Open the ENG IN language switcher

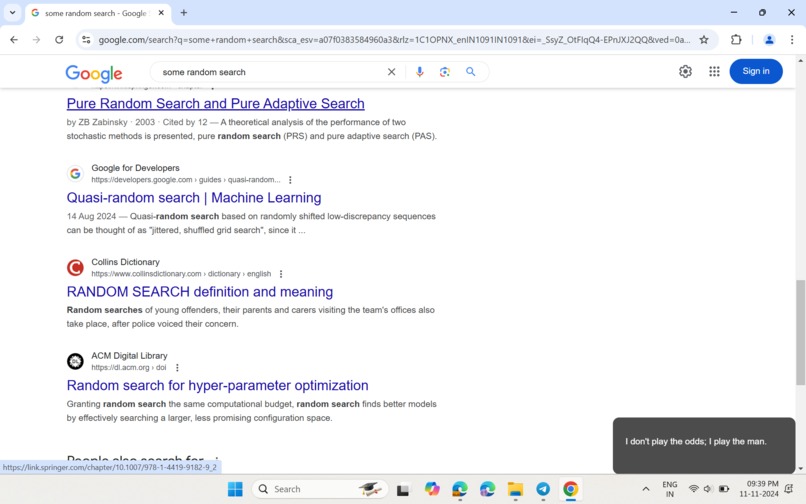tap(669, 489)
